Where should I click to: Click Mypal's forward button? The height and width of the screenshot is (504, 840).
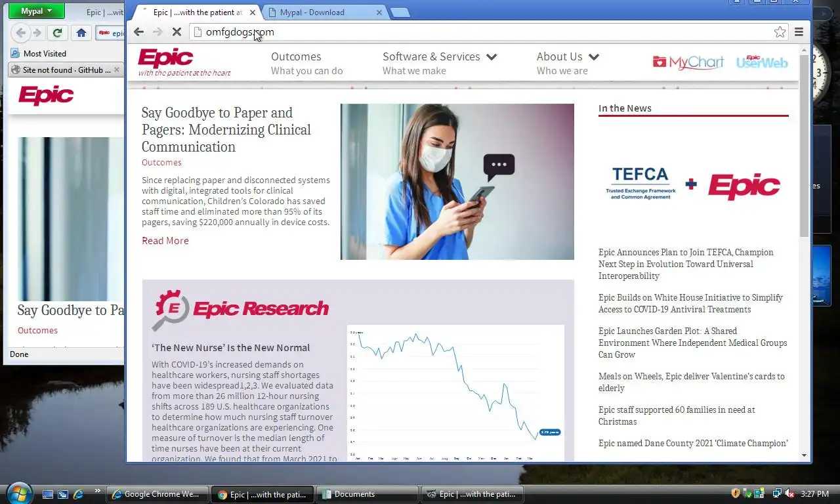[x=37, y=33]
